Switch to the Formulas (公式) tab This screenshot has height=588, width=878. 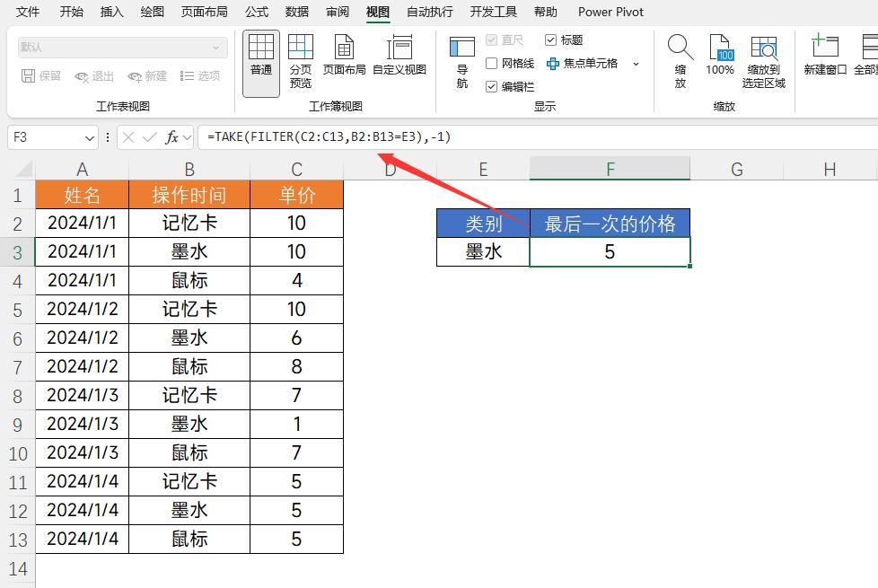[x=257, y=12]
